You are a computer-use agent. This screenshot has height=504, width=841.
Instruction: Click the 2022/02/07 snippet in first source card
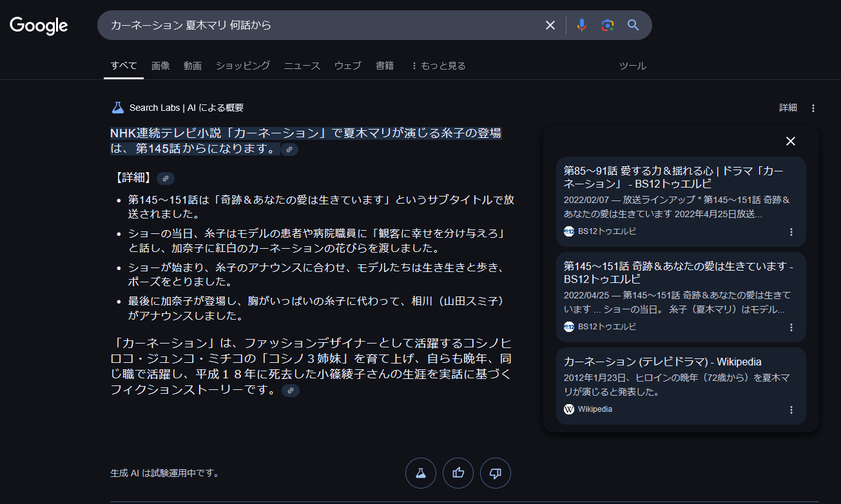click(677, 207)
